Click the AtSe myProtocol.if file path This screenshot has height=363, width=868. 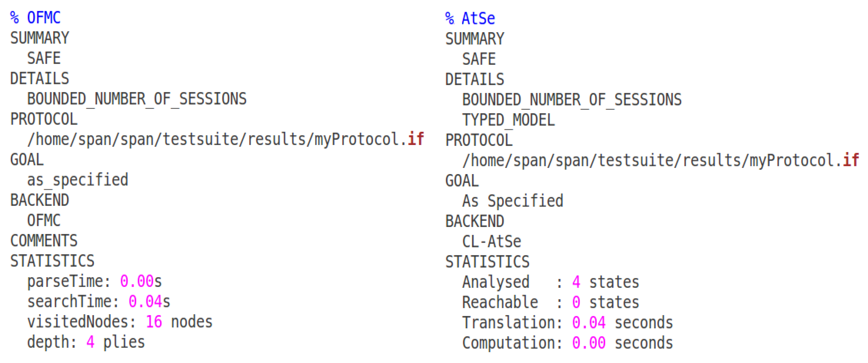(x=660, y=160)
